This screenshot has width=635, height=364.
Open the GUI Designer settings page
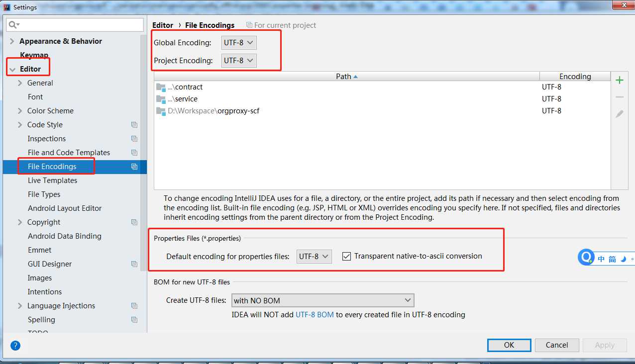50,264
